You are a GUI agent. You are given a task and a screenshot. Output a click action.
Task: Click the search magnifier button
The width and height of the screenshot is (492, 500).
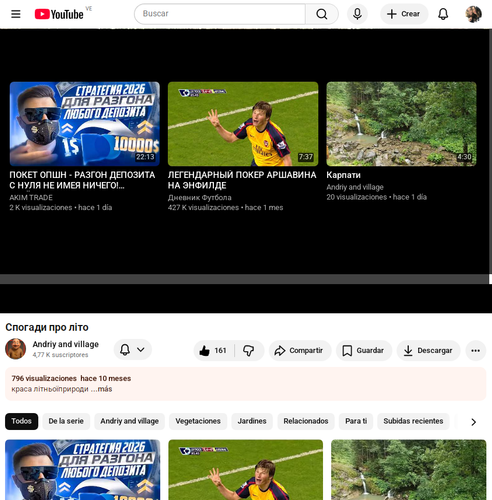point(322,14)
